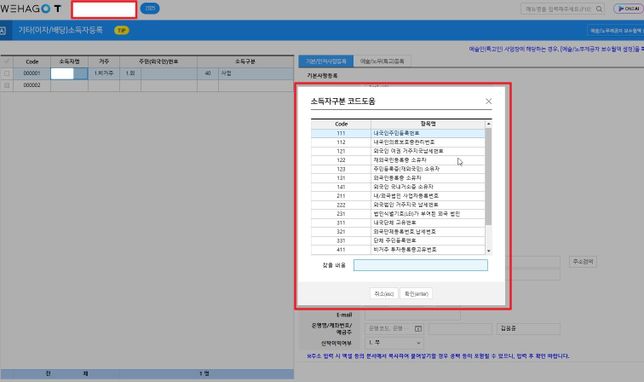Select the code 321 row

click(398, 232)
